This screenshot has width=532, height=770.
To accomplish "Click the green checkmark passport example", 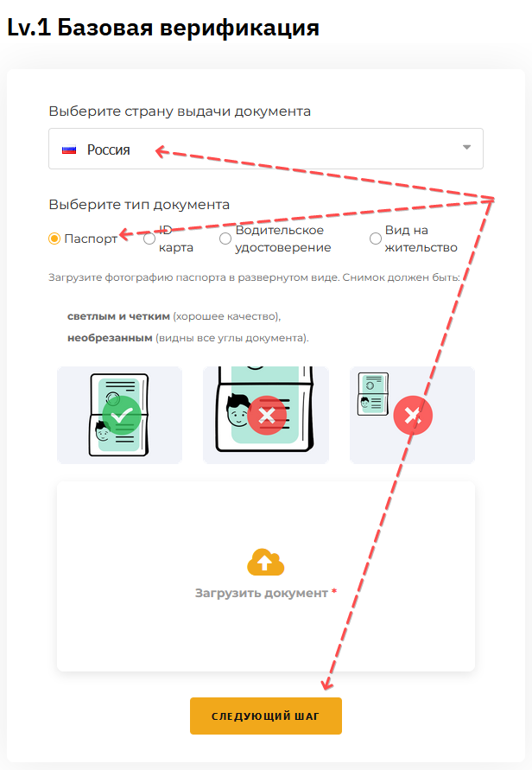I will click(121, 415).
